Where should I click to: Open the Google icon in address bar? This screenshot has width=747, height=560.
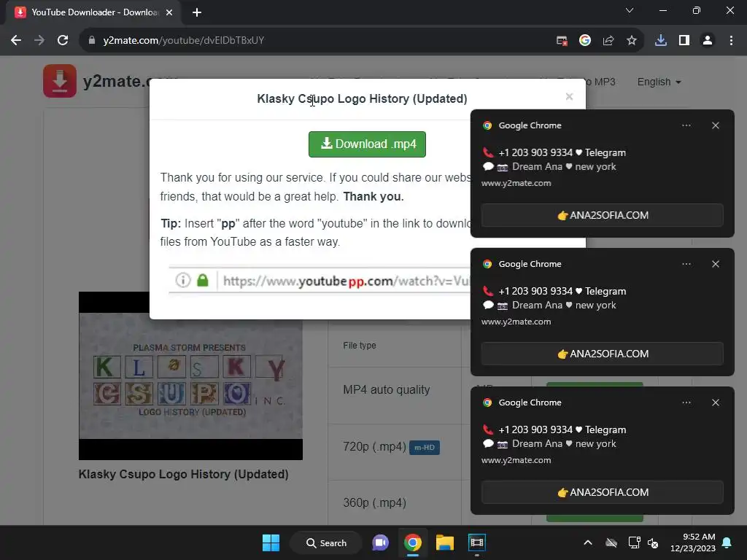(x=585, y=41)
